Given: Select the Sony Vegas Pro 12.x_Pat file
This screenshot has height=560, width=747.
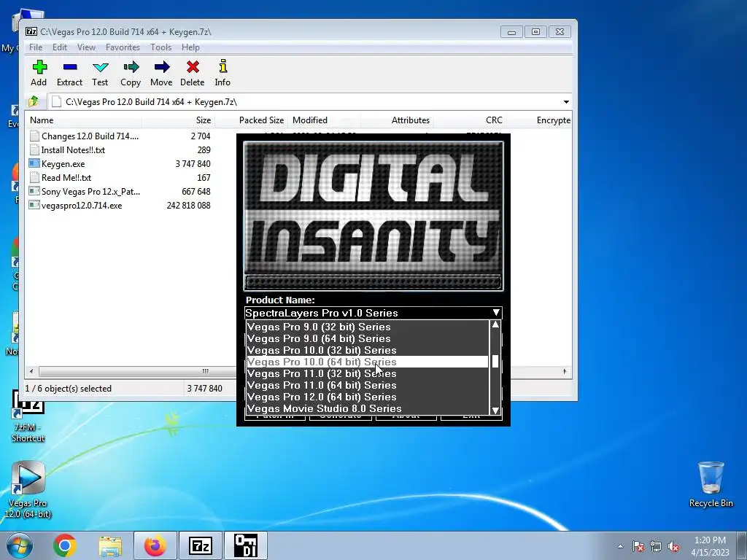Looking at the screenshot, I should [x=90, y=192].
